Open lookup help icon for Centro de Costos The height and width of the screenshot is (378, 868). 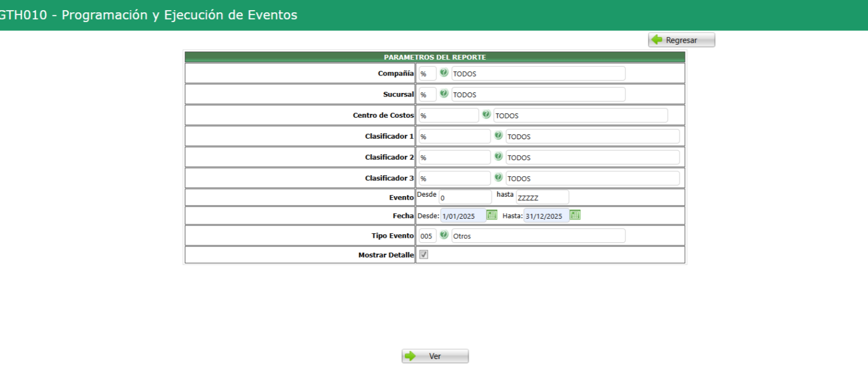click(486, 115)
